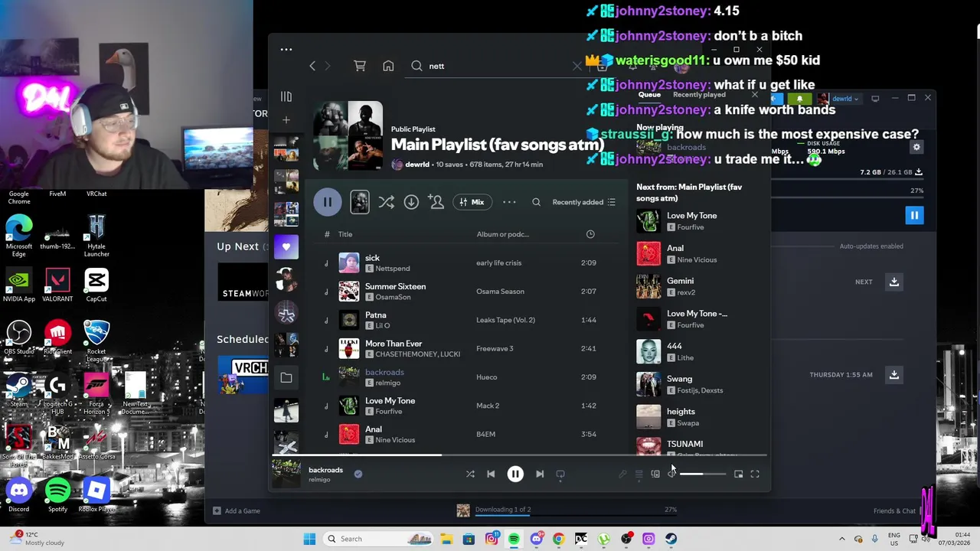Image resolution: width=980 pixels, height=551 pixels.
Task: Open the Steam downloads settings gear
Action: pyautogui.click(x=916, y=148)
